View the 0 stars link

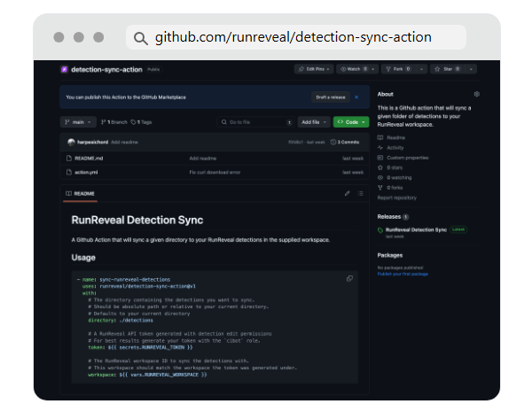click(x=395, y=167)
